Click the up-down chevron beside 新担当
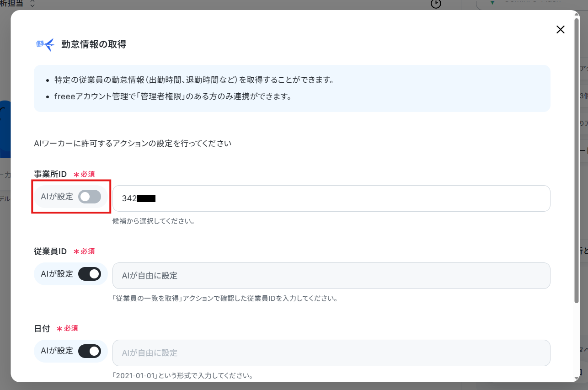 [x=32, y=4]
